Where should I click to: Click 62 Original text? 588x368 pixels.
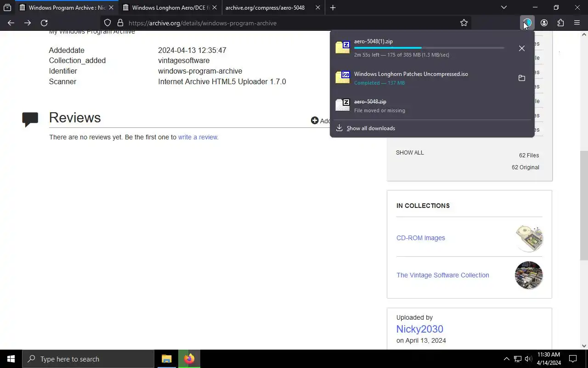(526, 167)
